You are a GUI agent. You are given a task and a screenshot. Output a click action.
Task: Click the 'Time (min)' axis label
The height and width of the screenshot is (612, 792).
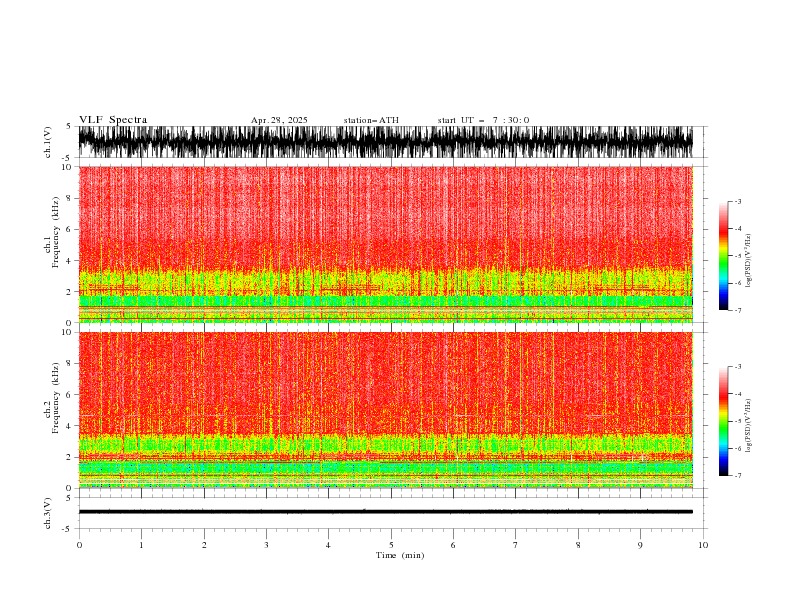(400, 555)
